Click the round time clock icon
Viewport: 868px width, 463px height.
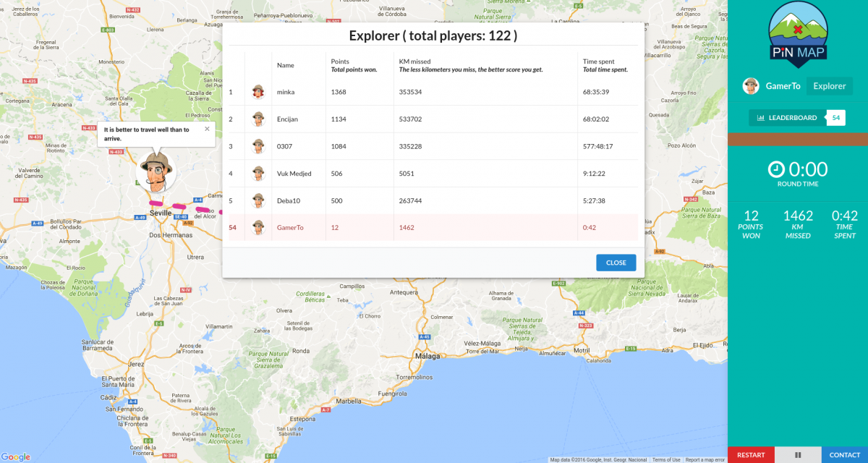click(x=775, y=169)
